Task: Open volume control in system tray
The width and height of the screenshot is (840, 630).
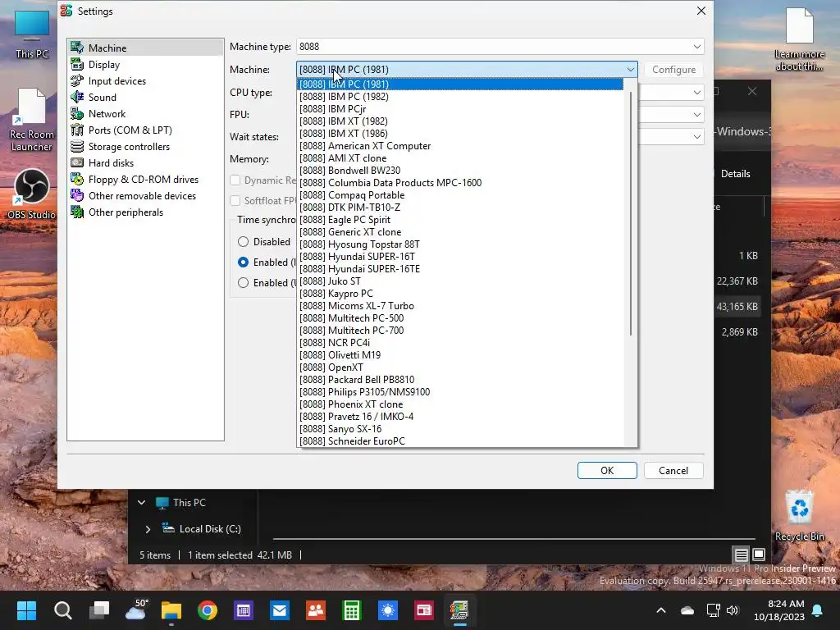Action: (733, 610)
